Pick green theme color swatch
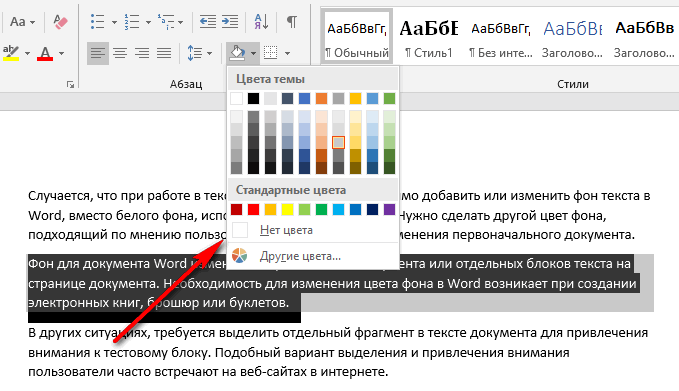Screen dimensions: 679x391 389,99
